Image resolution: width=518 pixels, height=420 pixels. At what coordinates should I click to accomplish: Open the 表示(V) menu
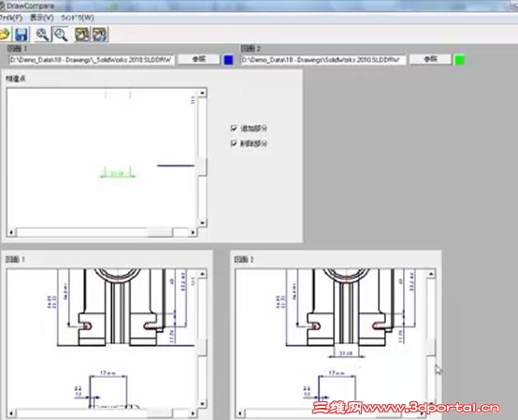click(42, 18)
